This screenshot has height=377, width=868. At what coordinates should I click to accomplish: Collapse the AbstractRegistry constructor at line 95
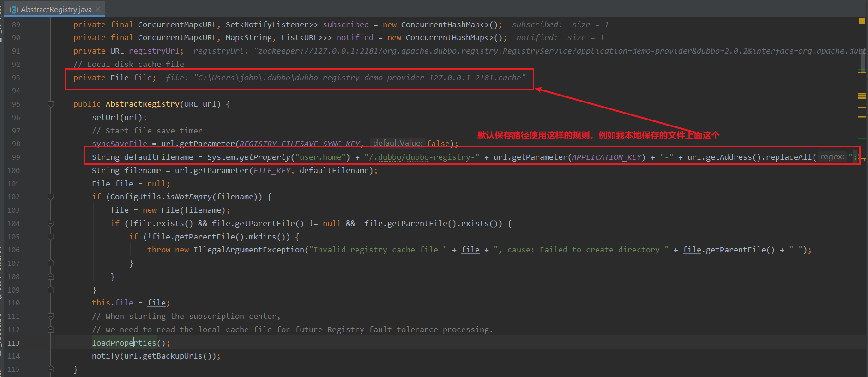coord(51,104)
